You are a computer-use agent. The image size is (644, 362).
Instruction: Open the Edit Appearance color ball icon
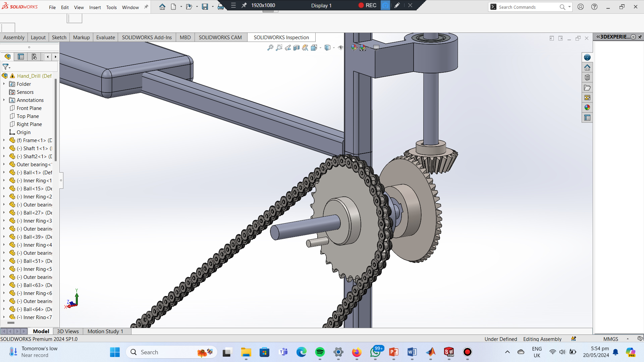(354, 48)
